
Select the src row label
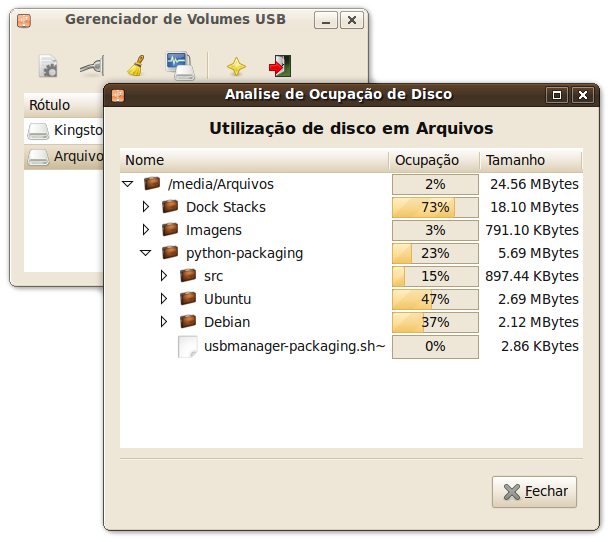(x=213, y=276)
